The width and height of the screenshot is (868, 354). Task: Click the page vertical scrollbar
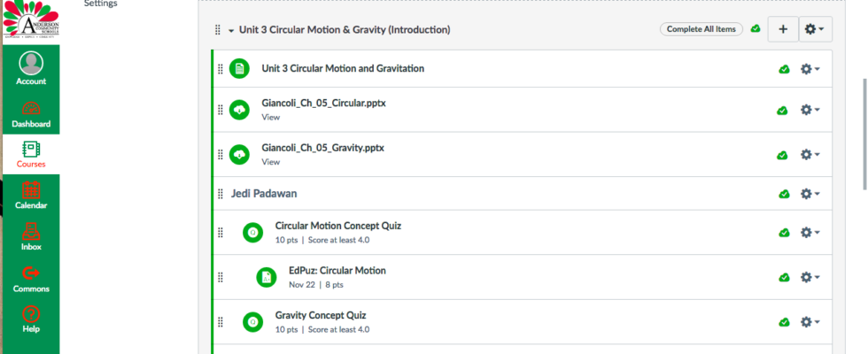[864, 133]
